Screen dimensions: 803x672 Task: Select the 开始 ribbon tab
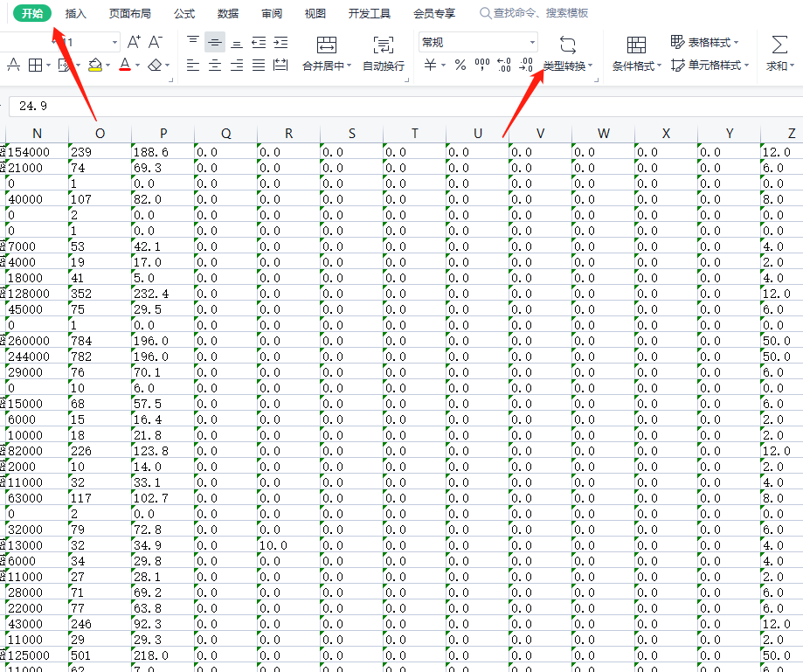[32, 13]
